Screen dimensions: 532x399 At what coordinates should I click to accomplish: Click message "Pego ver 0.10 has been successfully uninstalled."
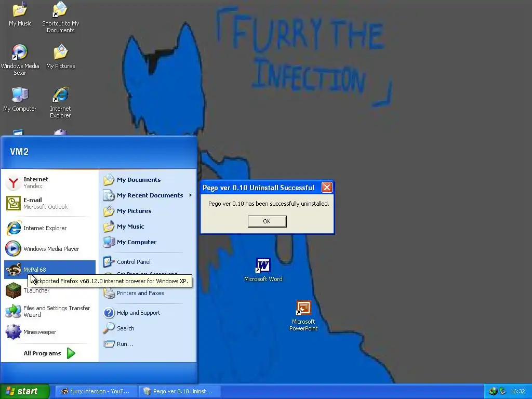tap(269, 204)
